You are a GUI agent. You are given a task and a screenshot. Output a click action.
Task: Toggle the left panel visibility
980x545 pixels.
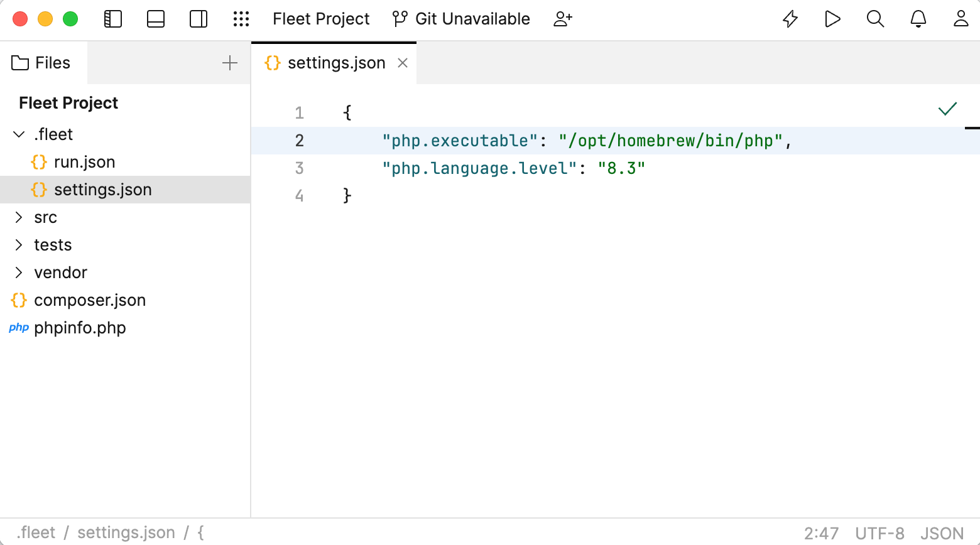point(113,19)
